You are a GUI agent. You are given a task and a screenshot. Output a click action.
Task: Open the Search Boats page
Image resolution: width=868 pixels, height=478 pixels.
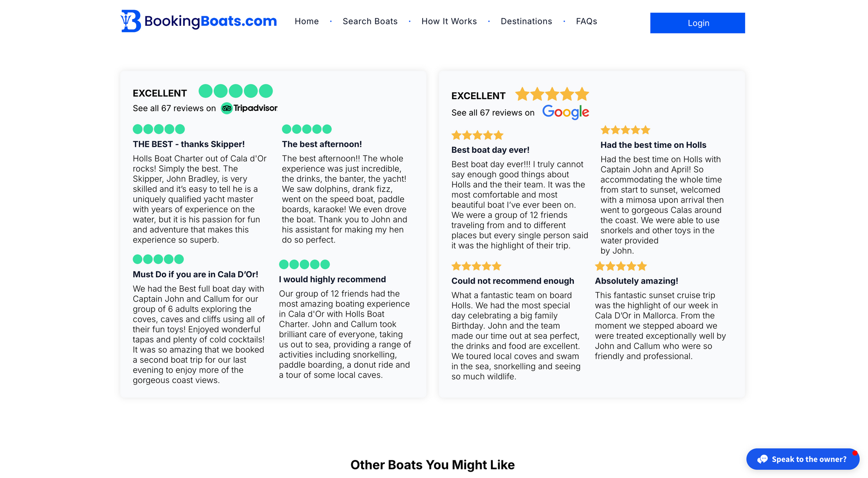click(x=370, y=21)
